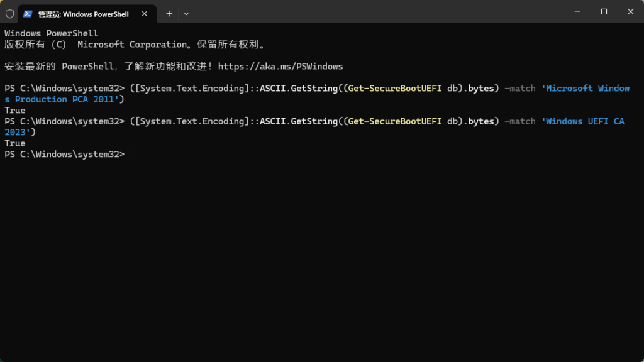Minimize the terminal window
Screen dimensions: 644x362
577,11
